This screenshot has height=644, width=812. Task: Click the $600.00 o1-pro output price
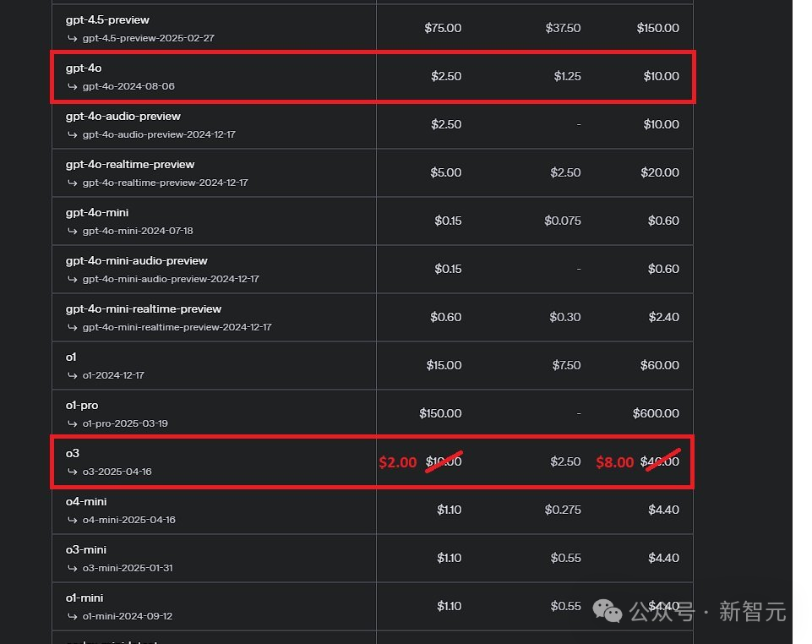[x=655, y=413]
